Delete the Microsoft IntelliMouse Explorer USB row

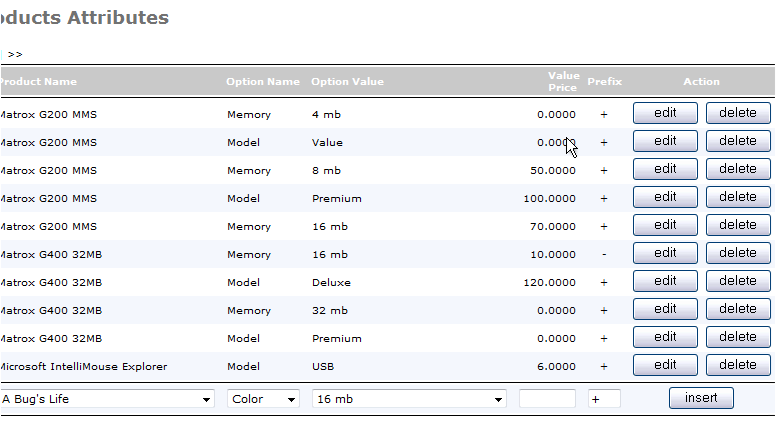click(x=738, y=366)
